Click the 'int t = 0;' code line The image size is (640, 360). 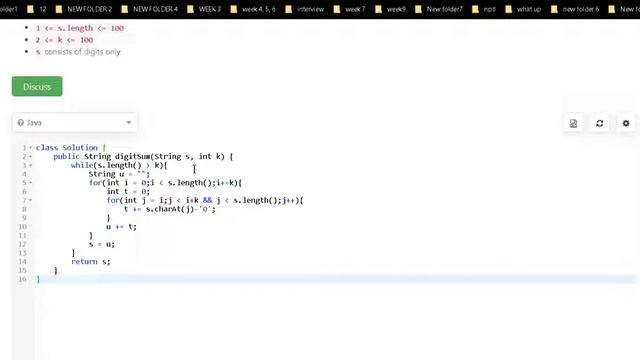coord(128,191)
